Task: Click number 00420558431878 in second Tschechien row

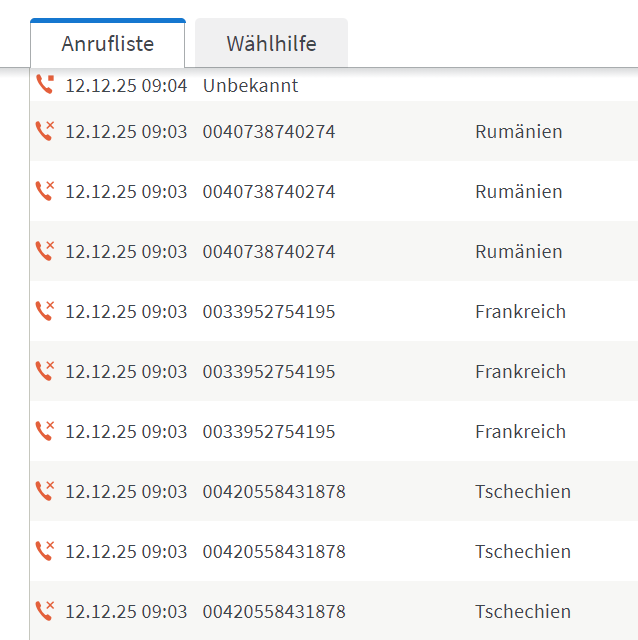Action: 274,552
